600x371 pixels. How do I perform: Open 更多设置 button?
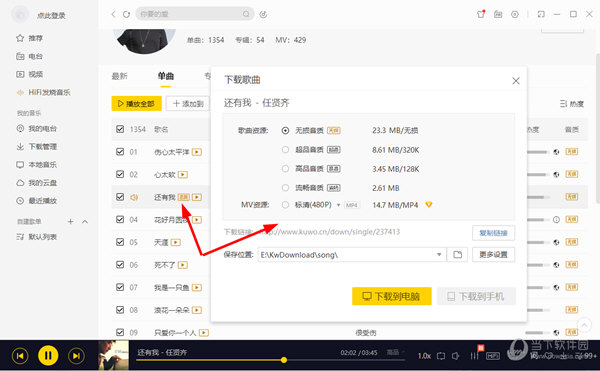pos(493,254)
